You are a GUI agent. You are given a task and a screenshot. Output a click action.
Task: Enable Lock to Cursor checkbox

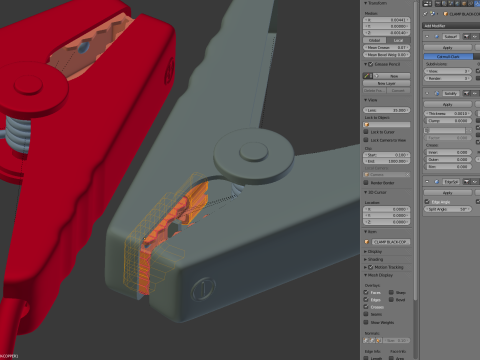(366, 132)
